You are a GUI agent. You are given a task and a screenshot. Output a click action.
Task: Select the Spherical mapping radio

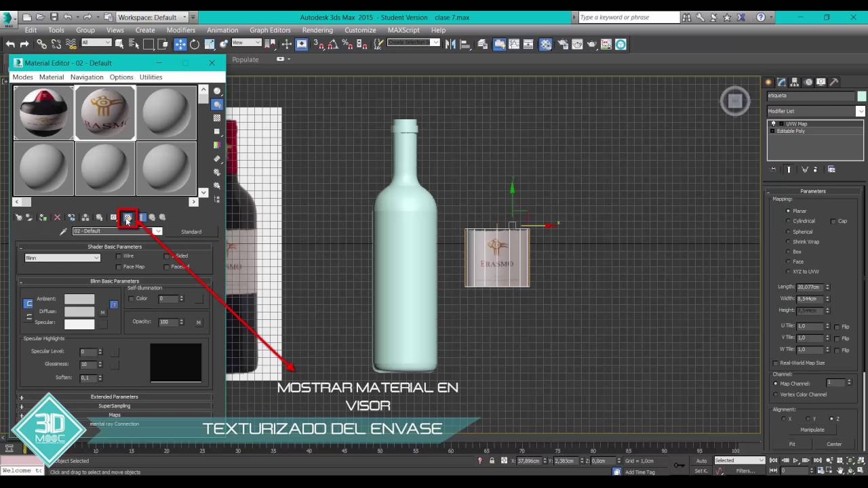click(x=788, y=232)
